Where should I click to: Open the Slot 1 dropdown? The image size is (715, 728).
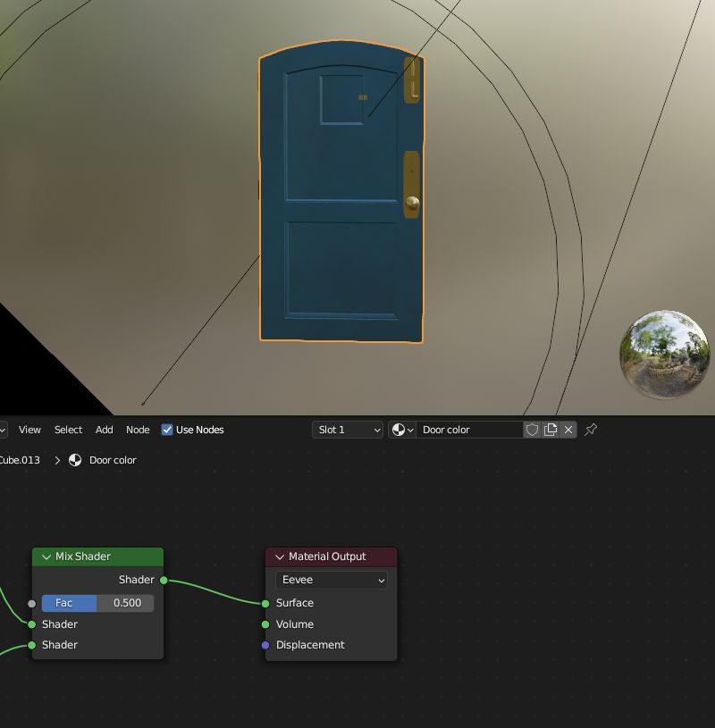click(347, 430)
